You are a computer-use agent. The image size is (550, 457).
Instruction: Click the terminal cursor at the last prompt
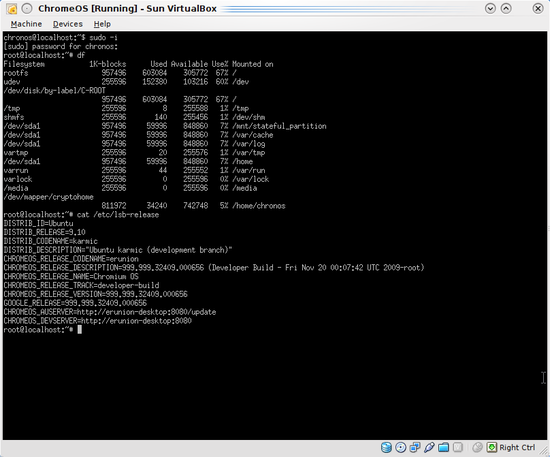coord(80,329)
